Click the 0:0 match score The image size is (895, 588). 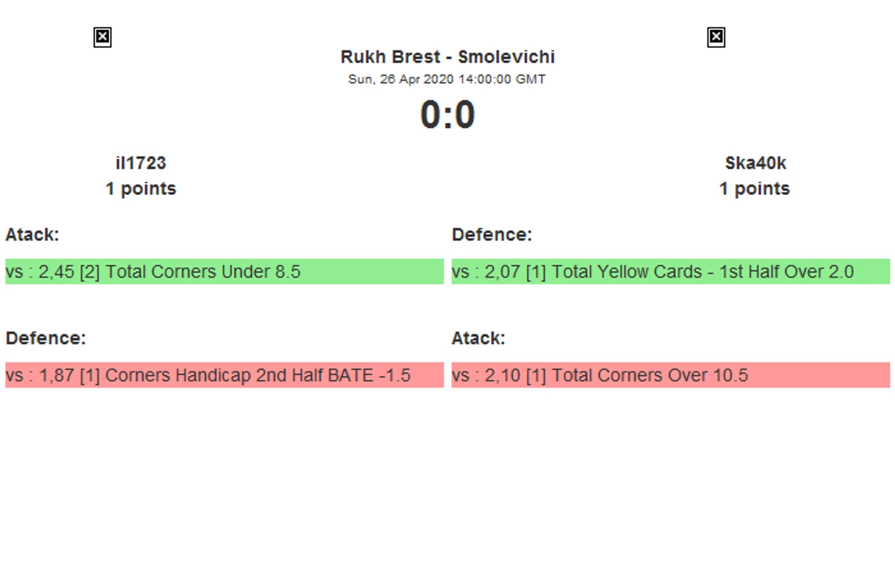coord(447,115)
